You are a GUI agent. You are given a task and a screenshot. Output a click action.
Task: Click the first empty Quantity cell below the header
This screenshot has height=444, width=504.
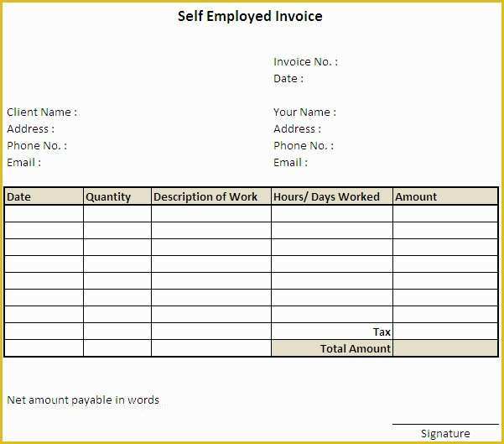pyautogui.click(x=117, y=214)
